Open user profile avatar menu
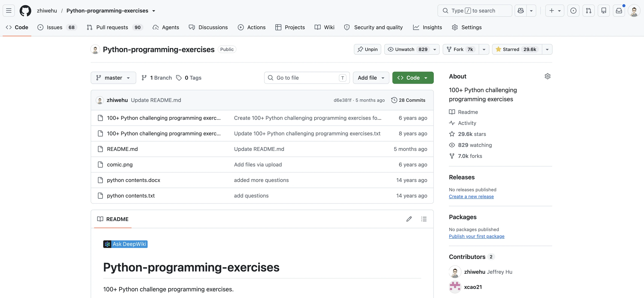Viewport: 644px width, 298px height. click(x=634, y=10)
